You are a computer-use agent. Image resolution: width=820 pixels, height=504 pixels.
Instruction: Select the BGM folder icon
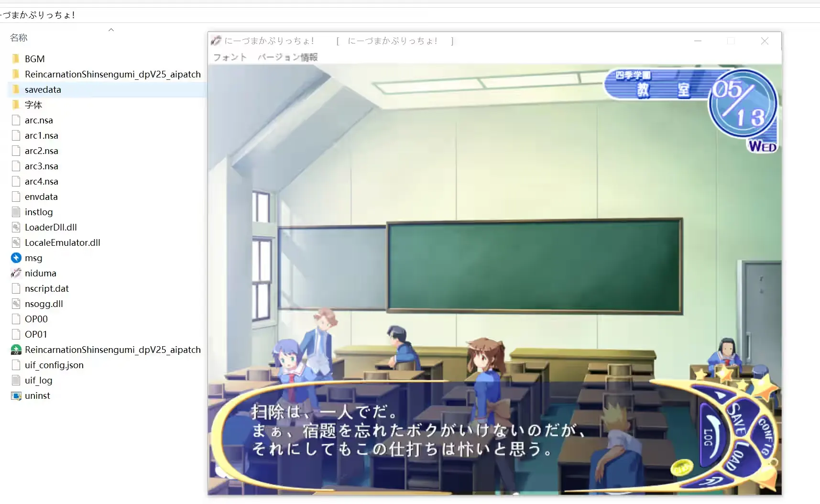pyautogui.click(x=16, y=59)
